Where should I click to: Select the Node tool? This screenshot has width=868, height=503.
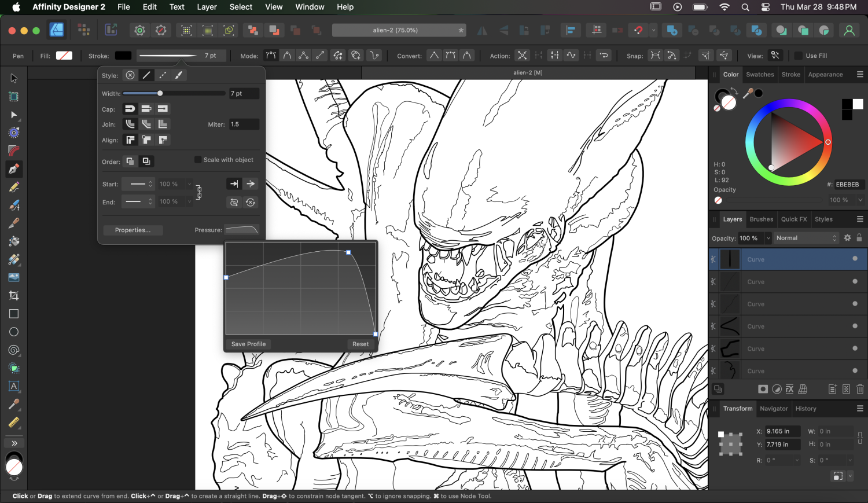tap(14, 115)
